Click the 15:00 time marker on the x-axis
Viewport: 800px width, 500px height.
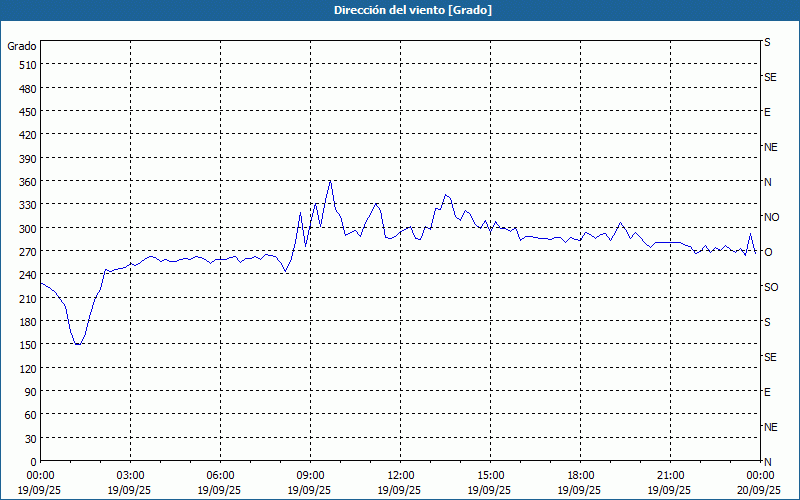click(490, 475)
